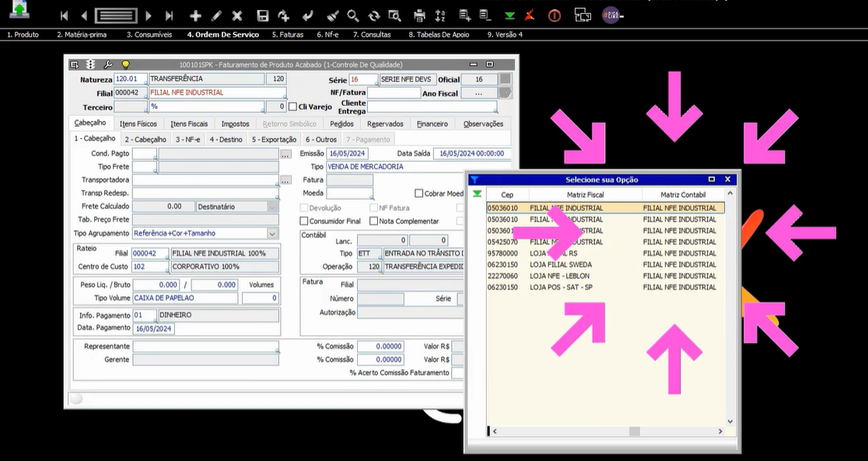This screenshot has width=868, height=461.
Task: Select LOJA NFE - LEBLON row
Action: [x=560, y=276]
